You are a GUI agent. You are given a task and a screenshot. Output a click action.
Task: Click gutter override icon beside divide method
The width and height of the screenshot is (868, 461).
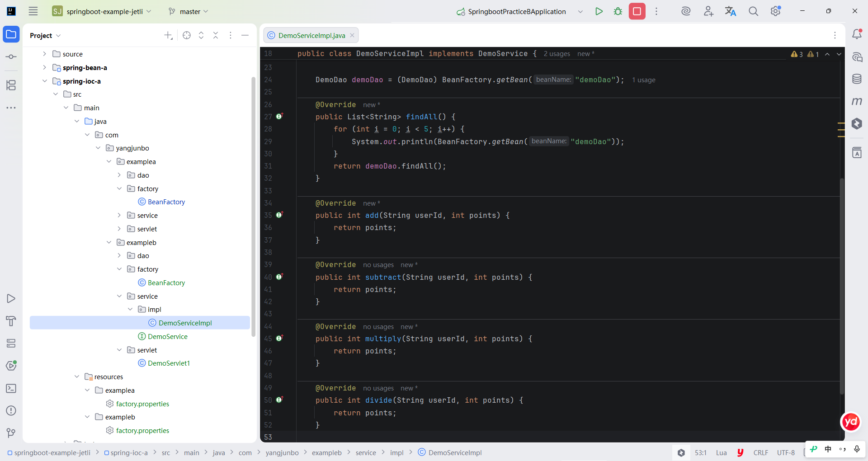[279, 400]
